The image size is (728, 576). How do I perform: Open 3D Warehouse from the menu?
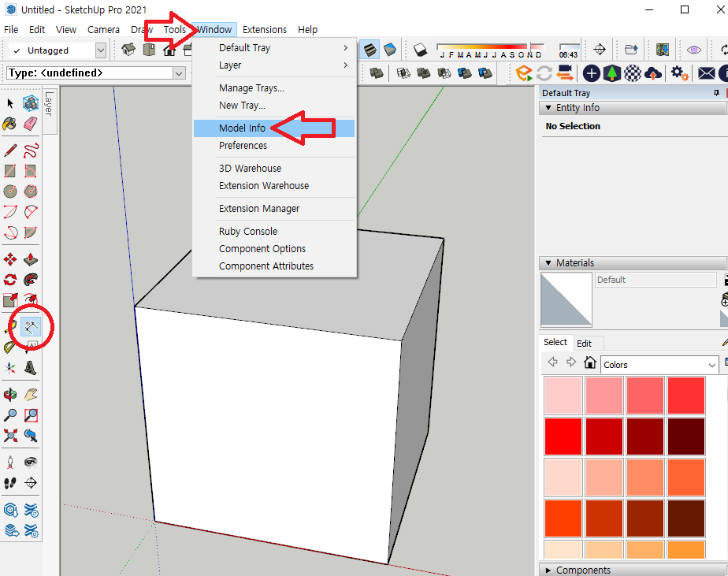274,168
